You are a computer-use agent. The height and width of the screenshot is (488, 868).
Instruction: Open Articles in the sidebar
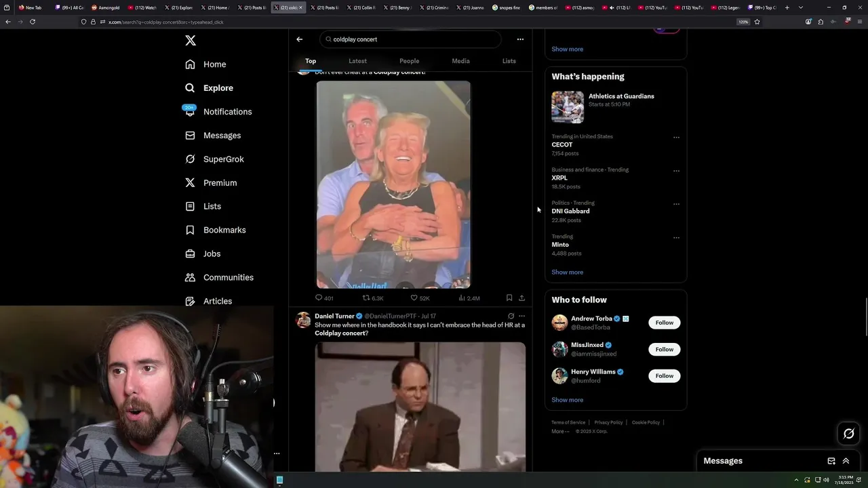(x=209, y=301)
